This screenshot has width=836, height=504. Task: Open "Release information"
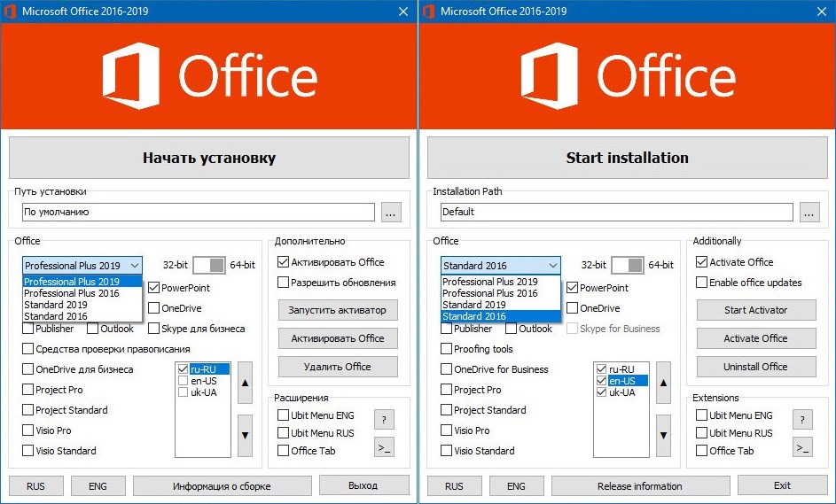click(x=639, y=485)
